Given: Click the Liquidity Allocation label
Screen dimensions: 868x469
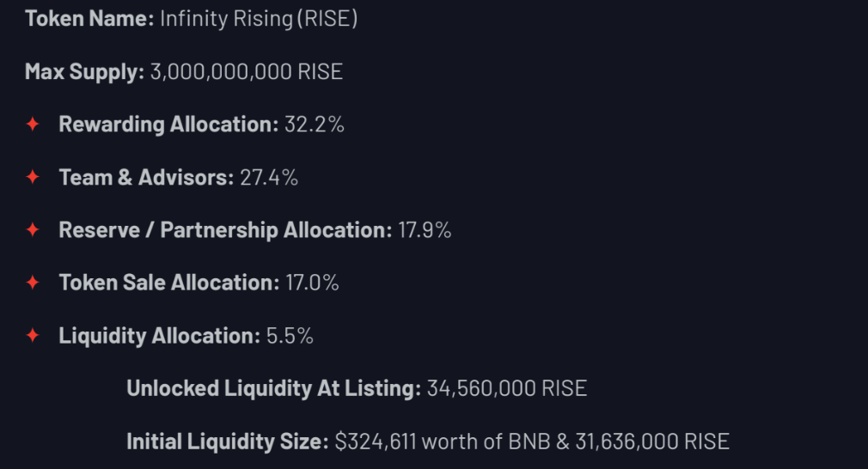Looking at the screenshot, I should tap(159, 336).
